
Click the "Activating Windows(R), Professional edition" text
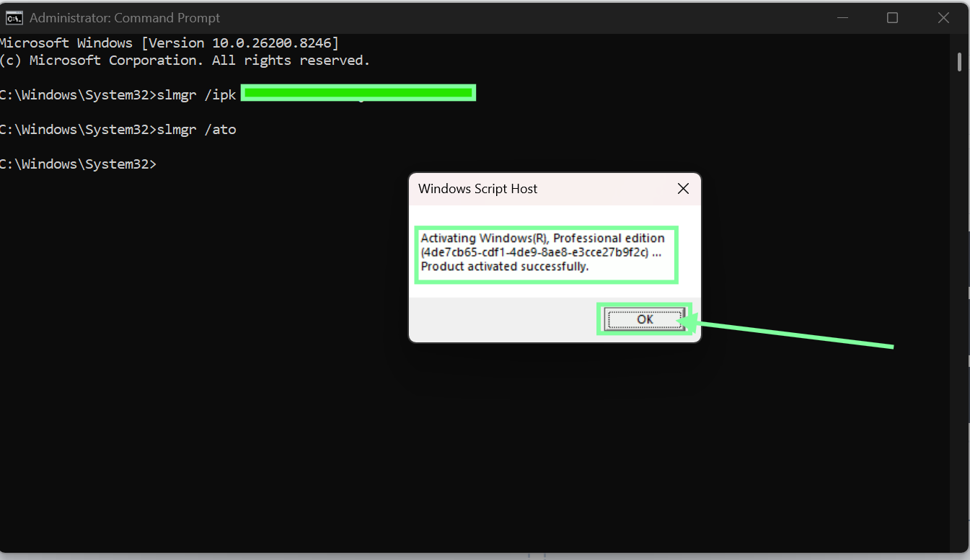(542, 238)
